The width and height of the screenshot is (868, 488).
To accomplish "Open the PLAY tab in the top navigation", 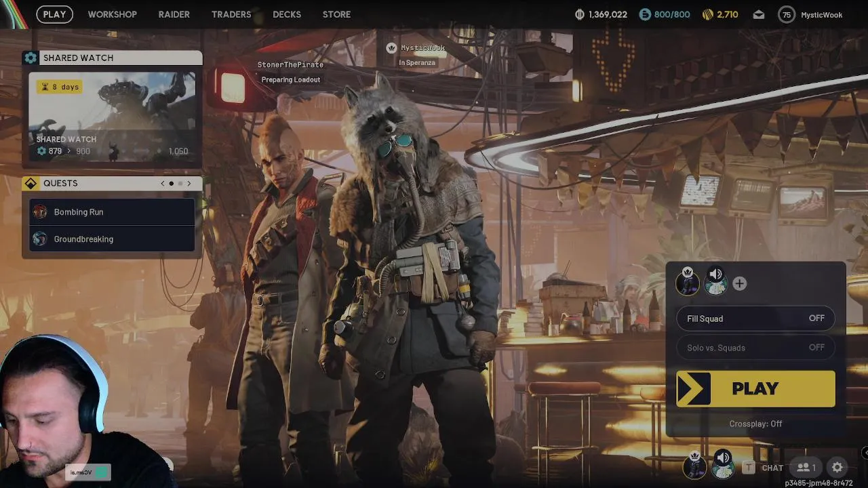I will (x=55, y=14).
